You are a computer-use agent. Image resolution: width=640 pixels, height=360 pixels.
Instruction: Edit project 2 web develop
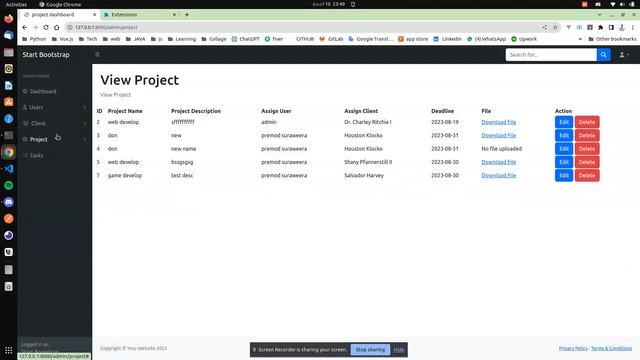point(564,122)
